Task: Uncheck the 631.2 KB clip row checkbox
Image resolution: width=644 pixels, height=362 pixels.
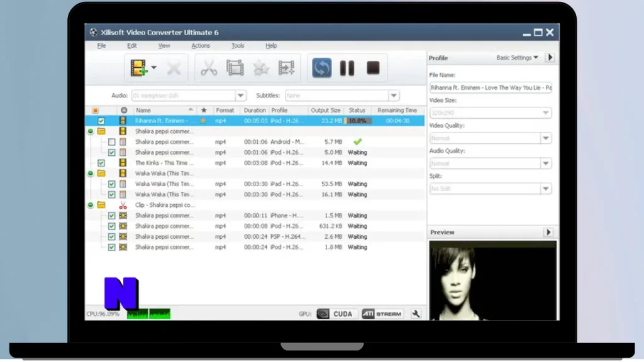Action: click(112, 226)
